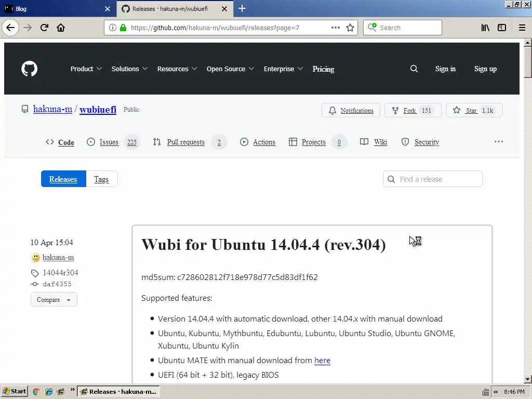Click the forward navigation arrow
The image size is (532, 399).
point(28,28)
